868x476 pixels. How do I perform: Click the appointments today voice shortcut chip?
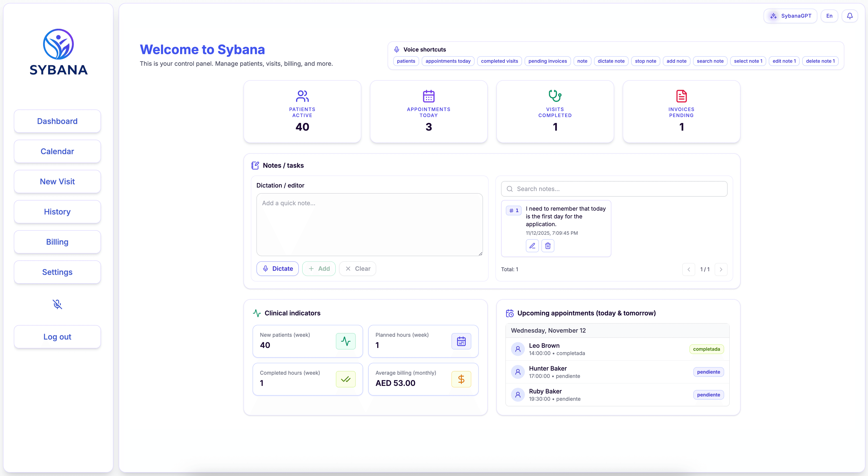[448, 61]
